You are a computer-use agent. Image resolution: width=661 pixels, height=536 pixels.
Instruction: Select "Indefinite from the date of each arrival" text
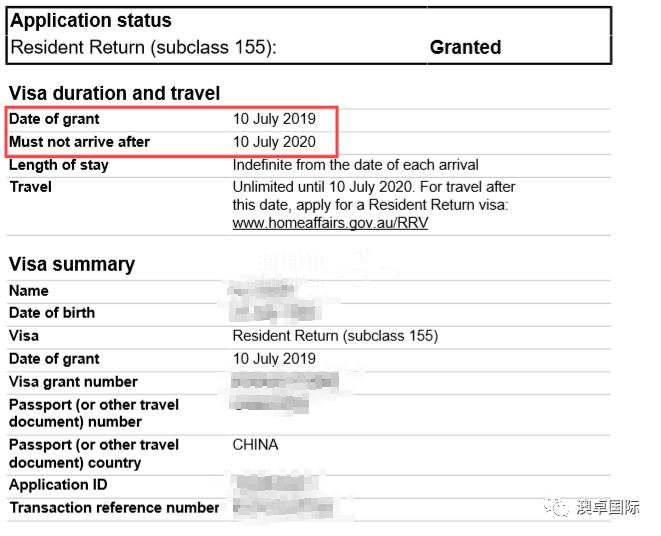[355, 165]
